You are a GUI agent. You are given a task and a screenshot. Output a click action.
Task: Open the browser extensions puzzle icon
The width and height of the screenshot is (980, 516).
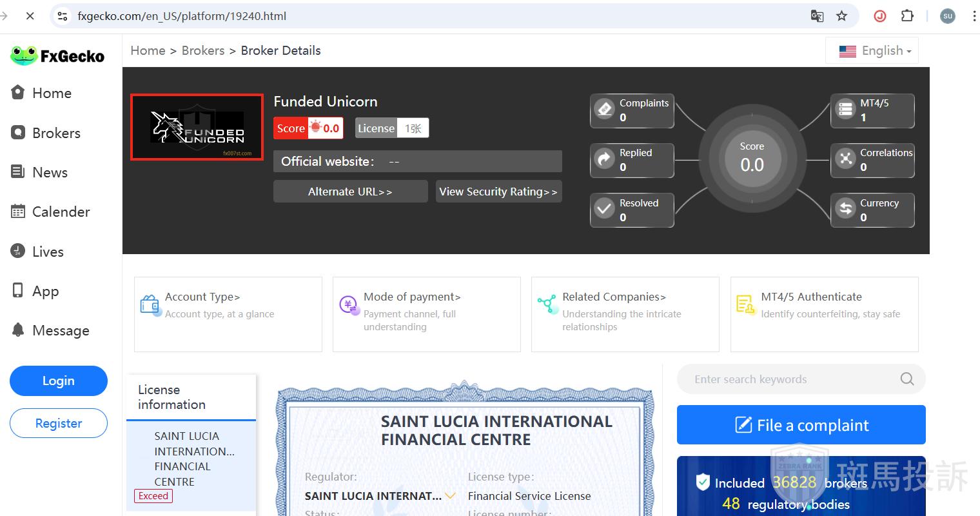[907, 16]
